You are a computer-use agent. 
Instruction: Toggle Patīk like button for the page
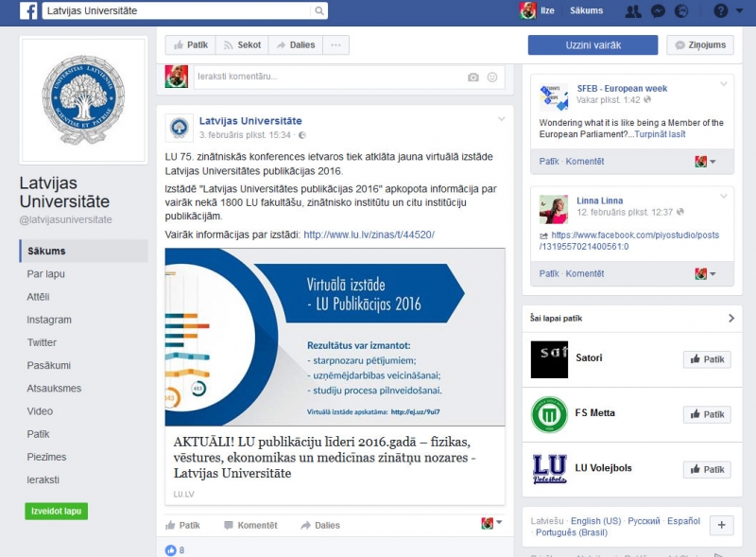tap(189, 44)
